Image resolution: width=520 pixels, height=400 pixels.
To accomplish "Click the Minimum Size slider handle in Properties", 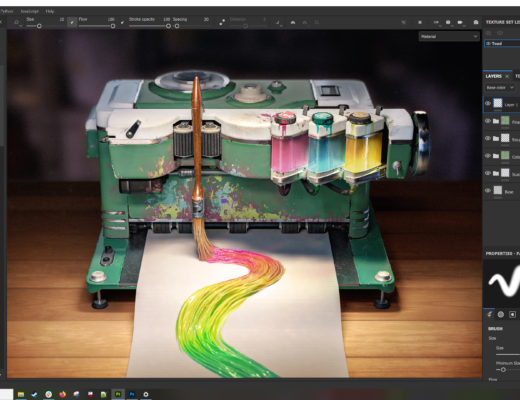I will 503,370.
